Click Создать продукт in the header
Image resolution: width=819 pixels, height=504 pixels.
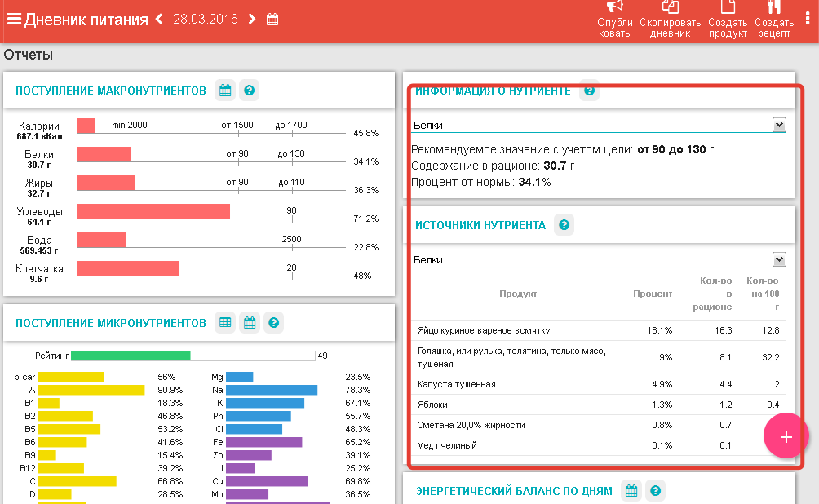(728, 19)
